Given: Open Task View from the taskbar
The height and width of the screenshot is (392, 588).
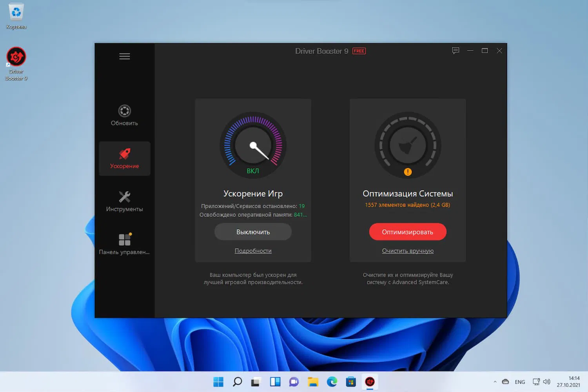Looking at the screenshot, I should point(256,382).
